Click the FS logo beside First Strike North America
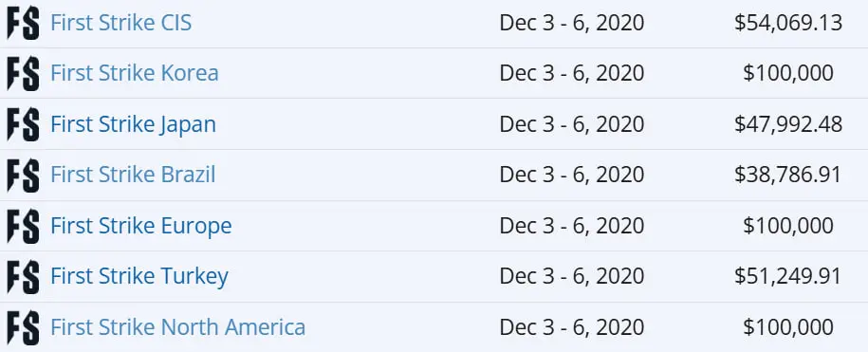This screenshot has height=352, width=868. click(x=23, y=327)
